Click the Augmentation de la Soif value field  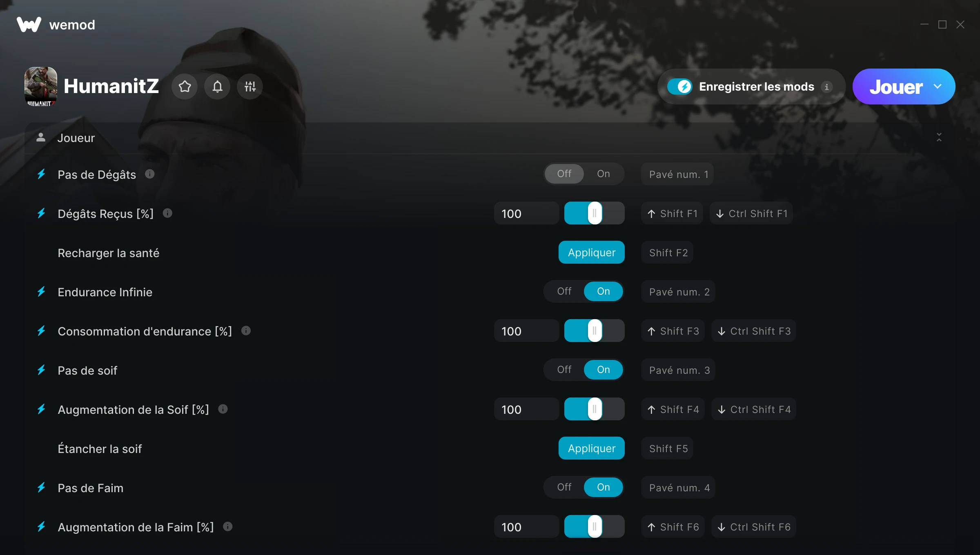click(x=526, y=409)
